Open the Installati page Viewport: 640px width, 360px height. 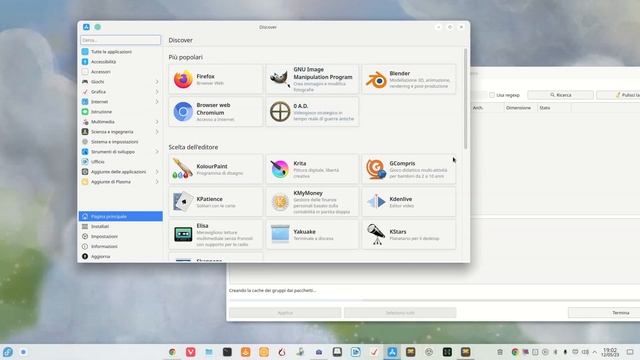point(121,227)
